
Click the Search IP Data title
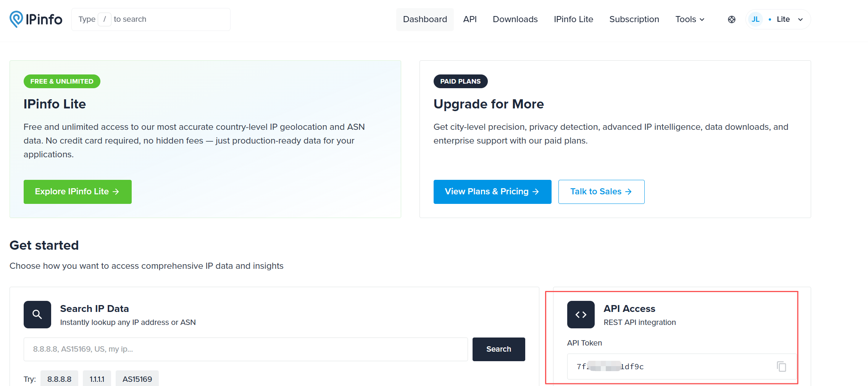(x=94, y=308)
